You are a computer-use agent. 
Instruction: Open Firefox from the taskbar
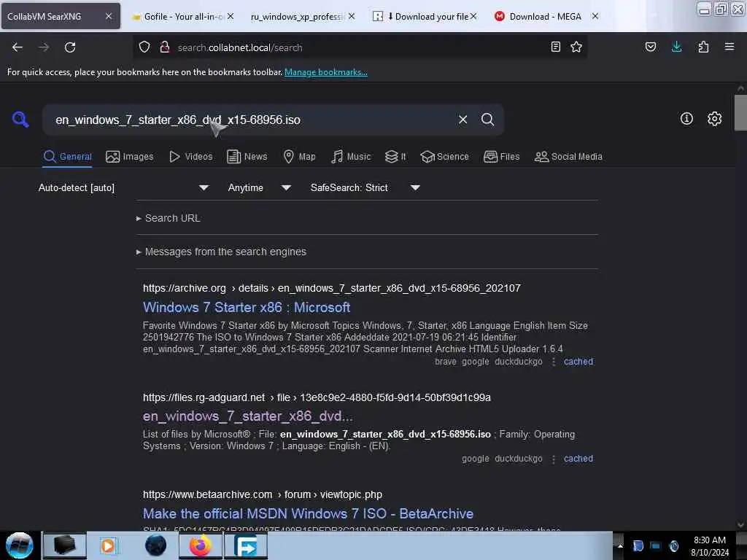[x=201, y=545]
